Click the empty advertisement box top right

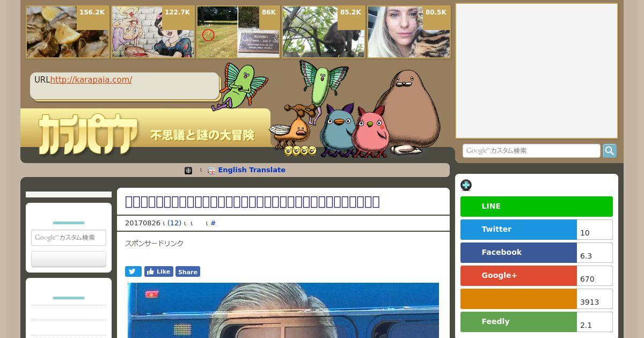537,71
